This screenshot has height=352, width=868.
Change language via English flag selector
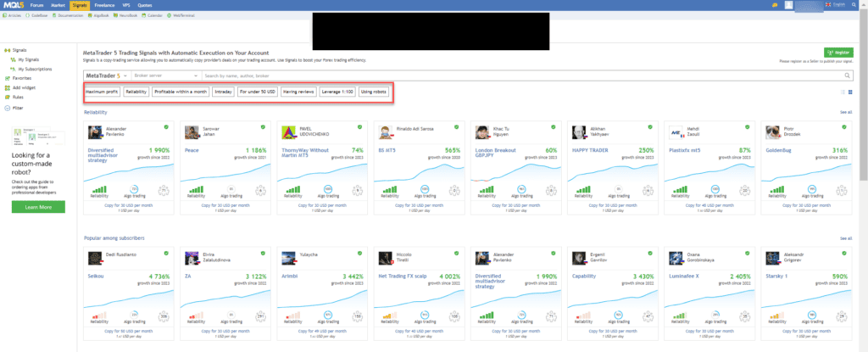tap(835, 4)
